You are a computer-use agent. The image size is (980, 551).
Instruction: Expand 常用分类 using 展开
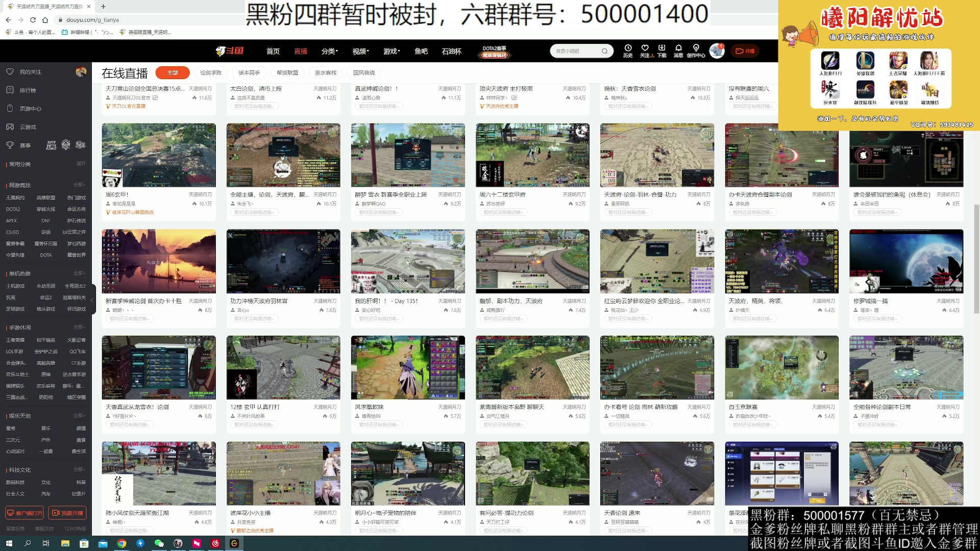coord(80,164)
